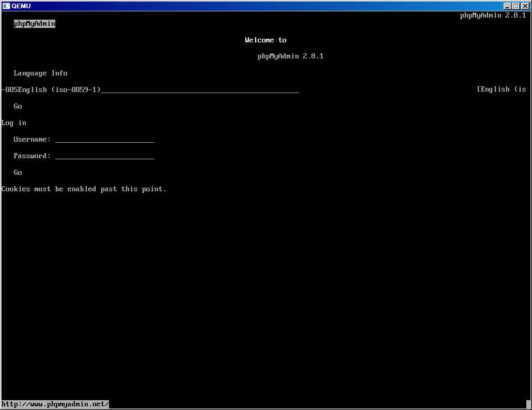Click the 'Password:' label
532x410 pixels.
point(32,156)
